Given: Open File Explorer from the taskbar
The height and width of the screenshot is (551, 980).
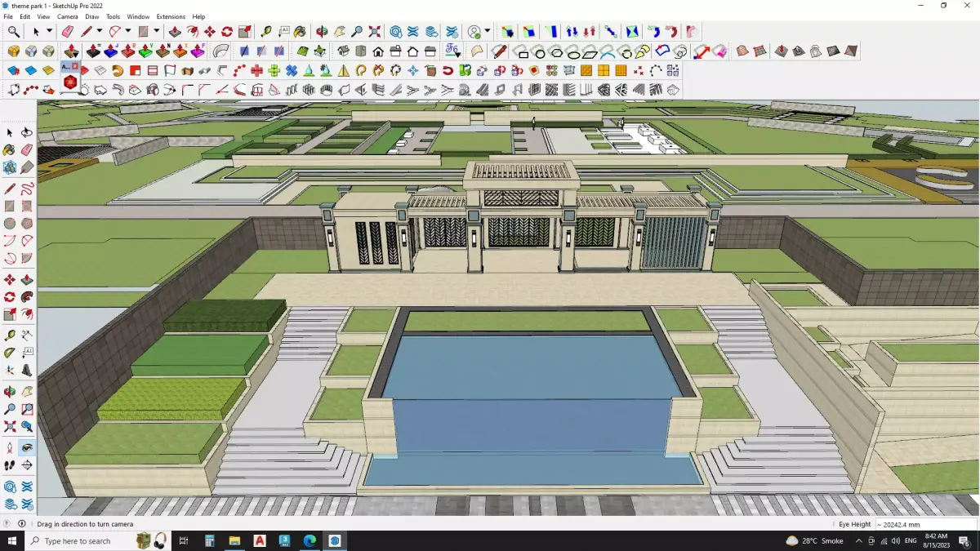Looking at the screenshot, I should (234, 540).
